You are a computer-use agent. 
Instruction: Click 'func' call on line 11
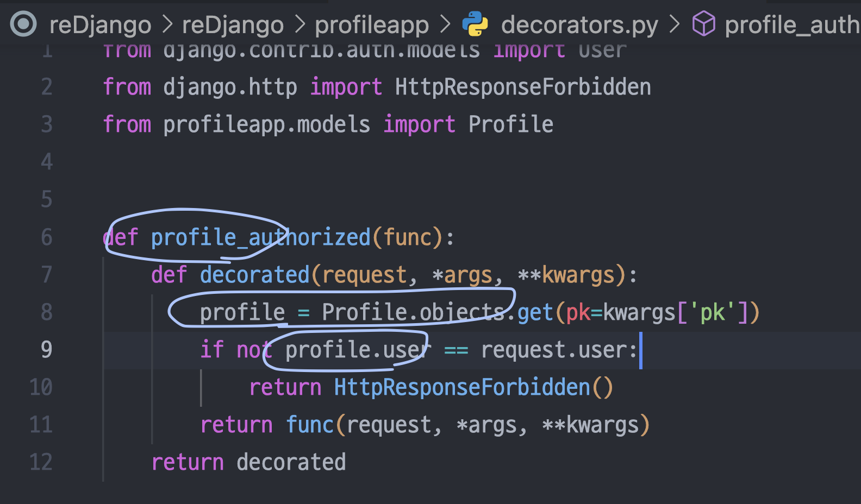point(310,425)
